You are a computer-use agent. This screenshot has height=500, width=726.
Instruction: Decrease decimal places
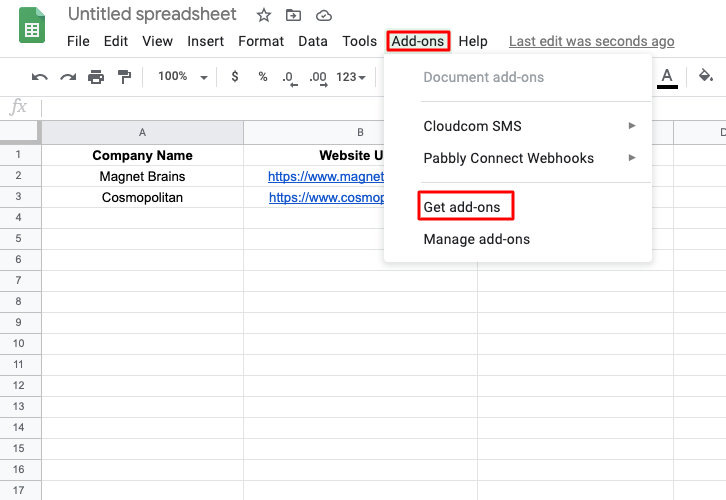click(290, 78)
